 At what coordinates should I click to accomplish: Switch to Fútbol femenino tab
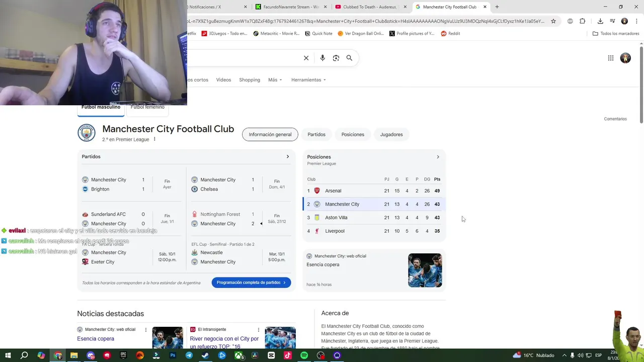pos(147,107)
